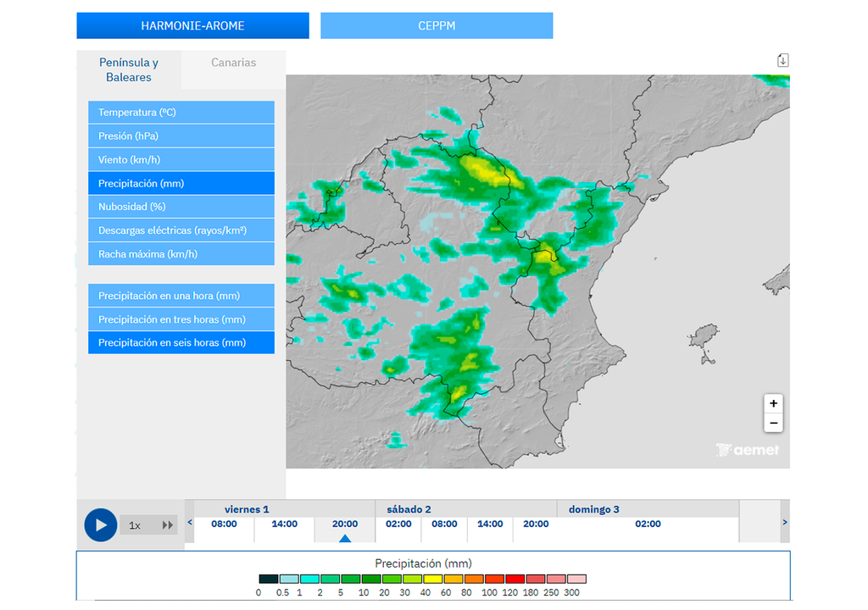The width and height of the screenshot is (868, 610).
Task: Choose Precipitación en una hora (mm)
Action: [181, 296]
